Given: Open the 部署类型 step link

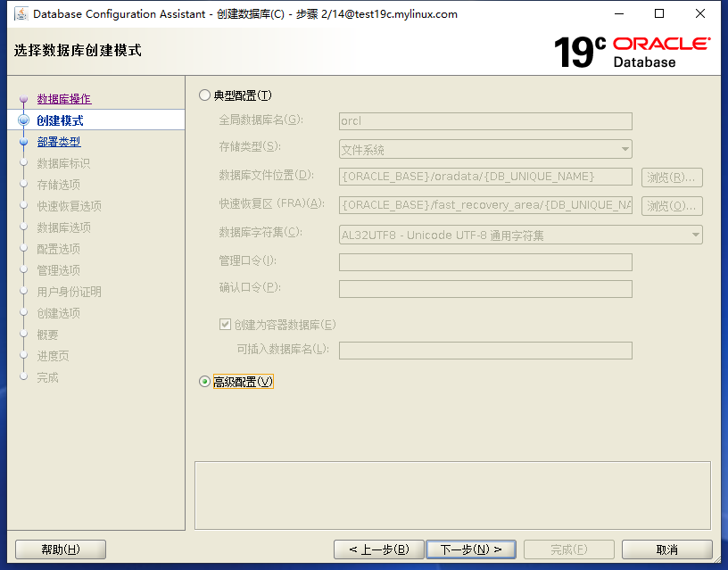Looking at the screenshot, I should coord(59,142).
